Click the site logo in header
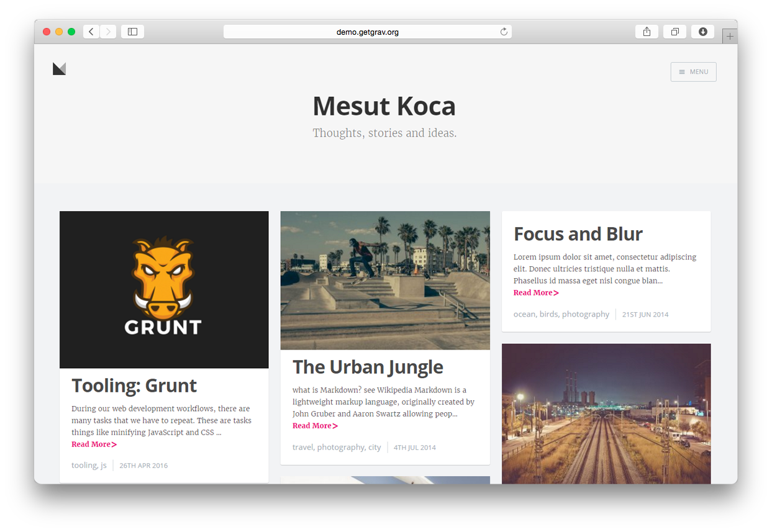The height and width of the screenshot is (532, 772). (59, 69)
